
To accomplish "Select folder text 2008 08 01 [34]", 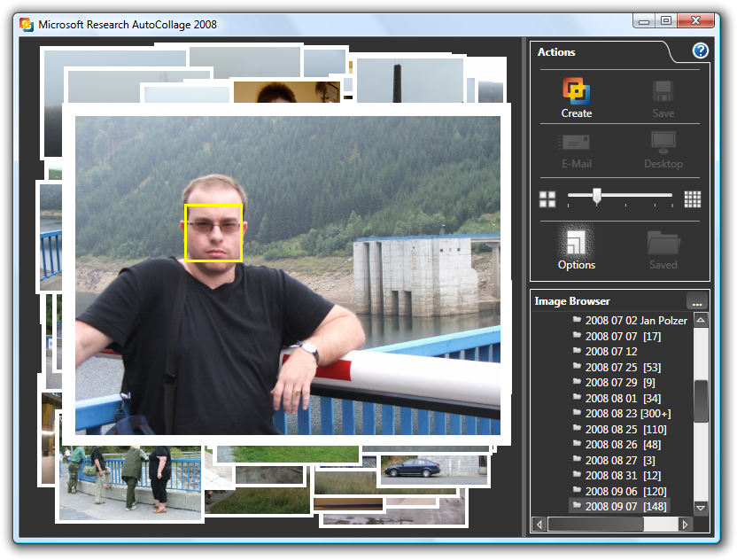I will coord(623,398).
